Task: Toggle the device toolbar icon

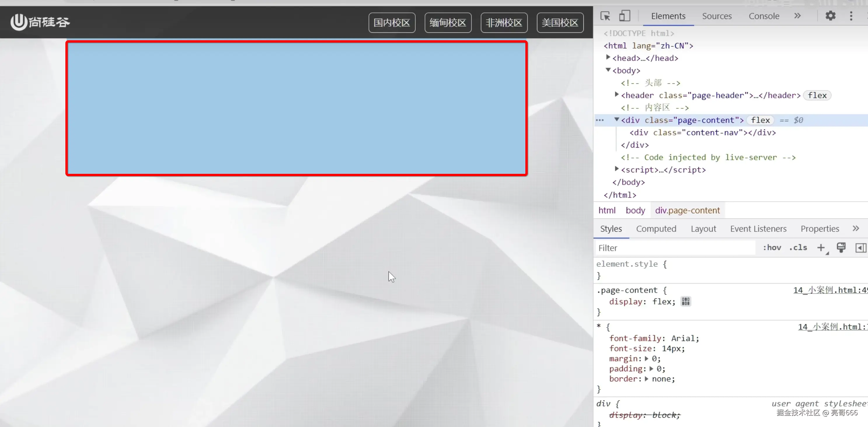Action: tap(624, 16)
